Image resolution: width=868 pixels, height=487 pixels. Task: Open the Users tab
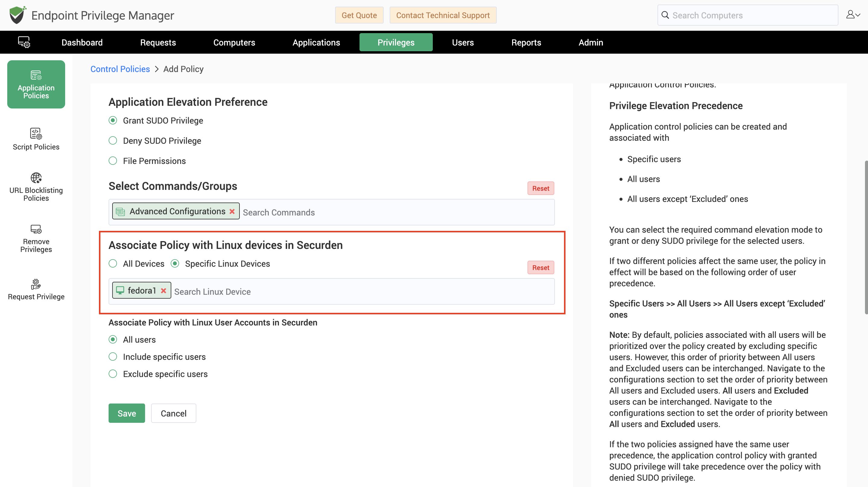pyautogui.click(x=463, y=42)
